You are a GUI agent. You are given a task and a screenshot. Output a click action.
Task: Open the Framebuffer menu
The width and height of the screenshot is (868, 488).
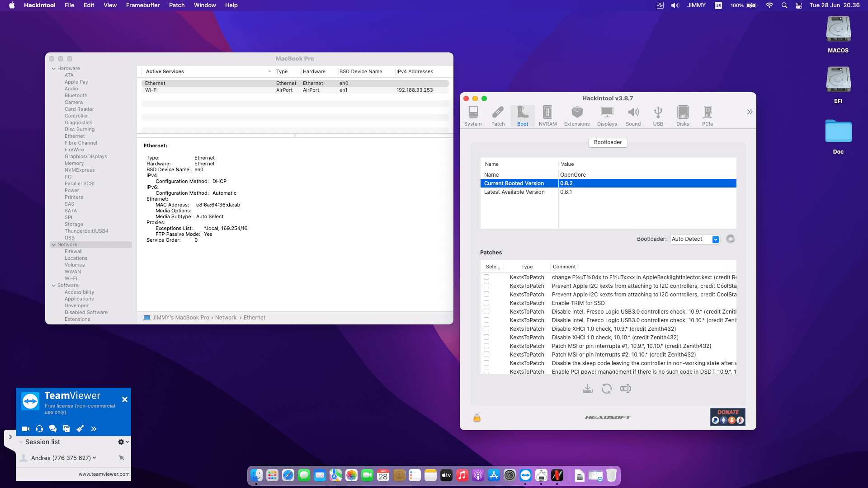pyautogui.click(x=143, y=5)
